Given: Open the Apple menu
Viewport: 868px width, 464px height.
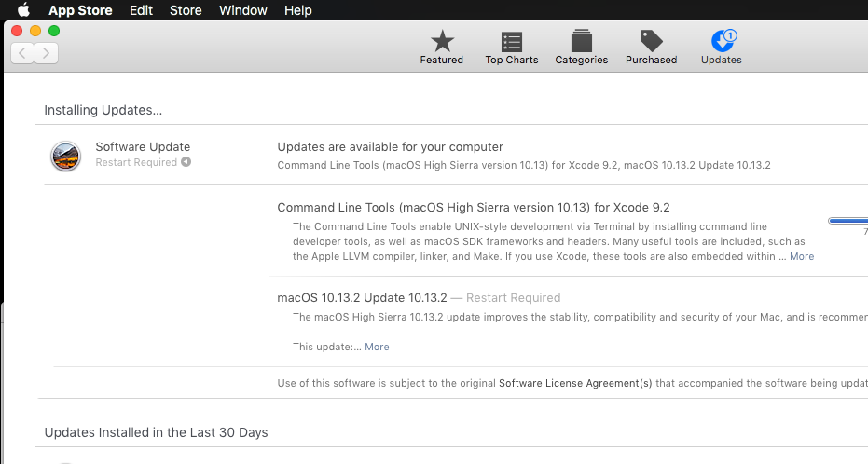Looking at the screenshot, I should pos(24,10).
